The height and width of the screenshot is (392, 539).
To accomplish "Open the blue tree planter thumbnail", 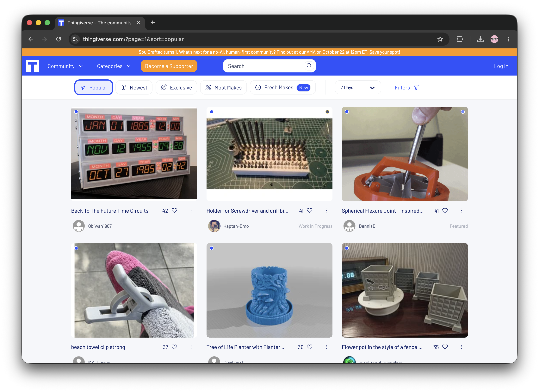I will [269, 290].
